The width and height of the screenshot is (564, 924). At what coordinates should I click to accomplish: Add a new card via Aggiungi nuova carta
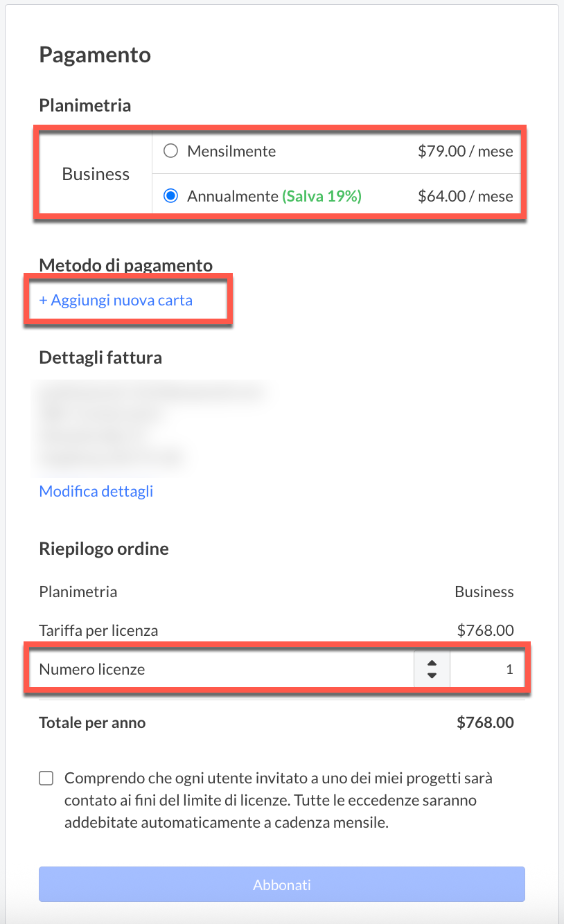pyautogui.click(x=116, y=301)
